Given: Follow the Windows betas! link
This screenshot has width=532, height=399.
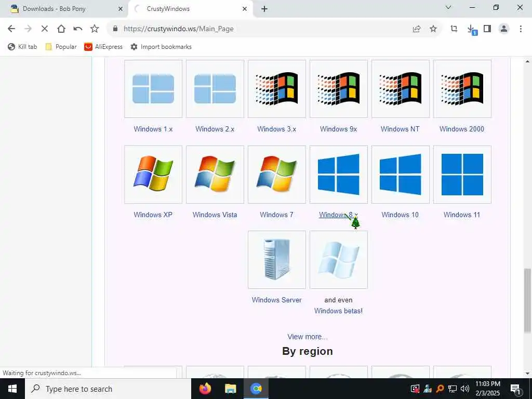Looking at the screenshot, I should [338, 311].
